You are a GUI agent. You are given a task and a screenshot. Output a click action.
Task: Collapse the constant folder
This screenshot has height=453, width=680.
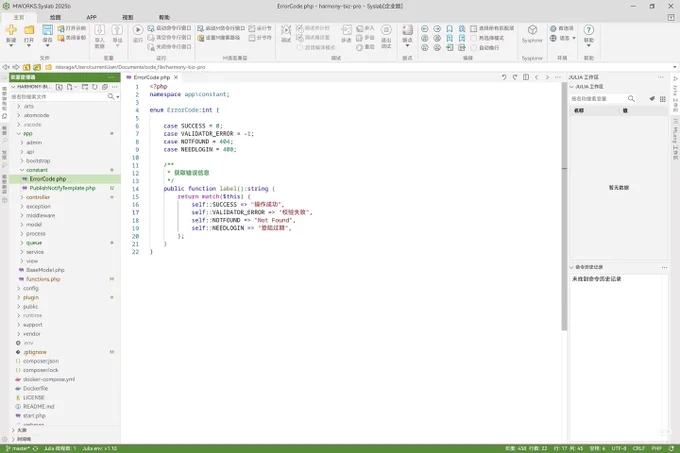point(22,170)
